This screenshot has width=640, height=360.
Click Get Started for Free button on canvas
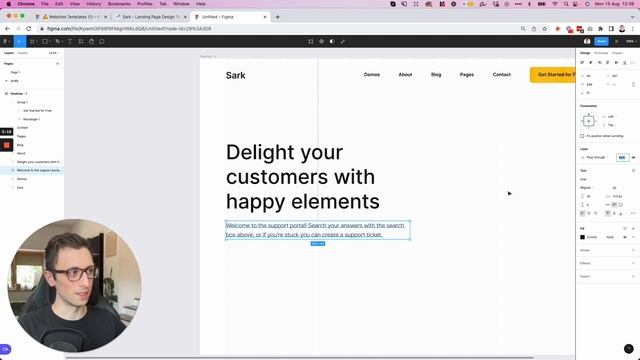(553, 75)
